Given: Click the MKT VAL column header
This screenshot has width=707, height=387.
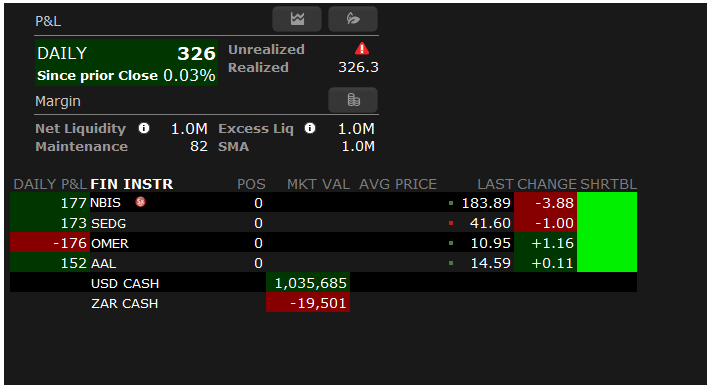Looking at the screenshot, I should pyautogui.click(x=318, y=184).
